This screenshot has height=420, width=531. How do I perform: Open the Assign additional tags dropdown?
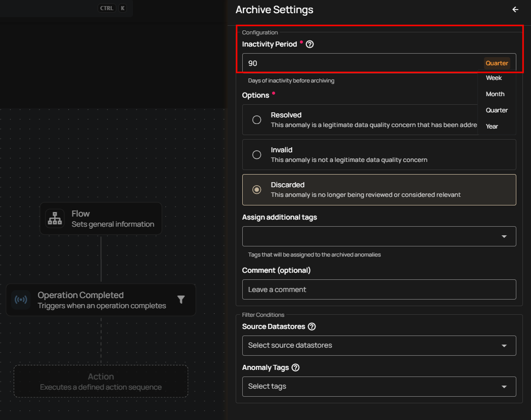[379, 236]
